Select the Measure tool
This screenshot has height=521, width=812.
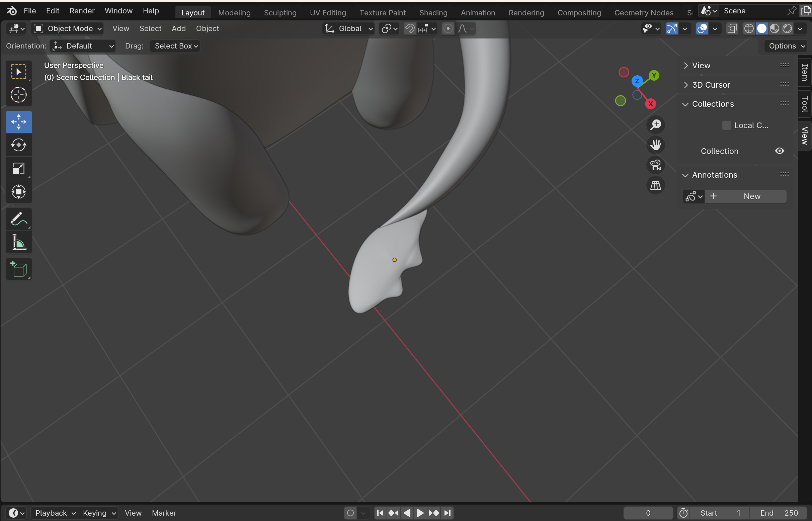click(x=19, y=242)
